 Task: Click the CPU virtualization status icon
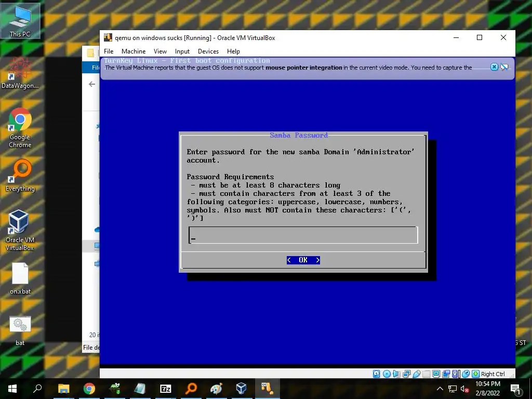click(x=455, y=374)
